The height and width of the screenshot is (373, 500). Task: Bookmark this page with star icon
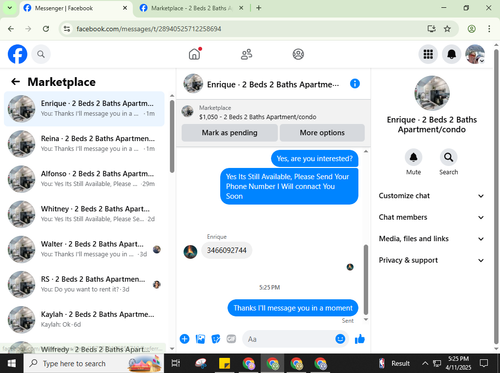(447, 29)
